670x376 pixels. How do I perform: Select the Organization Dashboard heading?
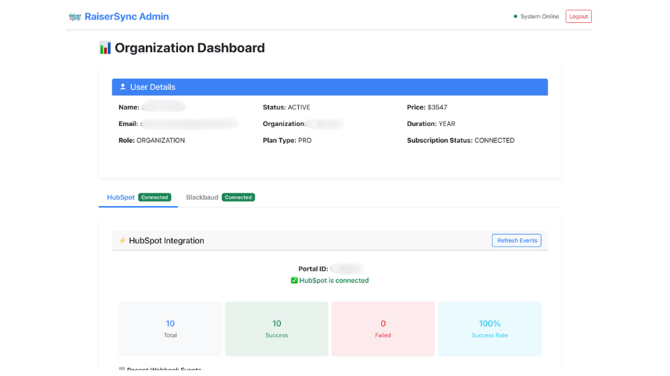[190, 48]
